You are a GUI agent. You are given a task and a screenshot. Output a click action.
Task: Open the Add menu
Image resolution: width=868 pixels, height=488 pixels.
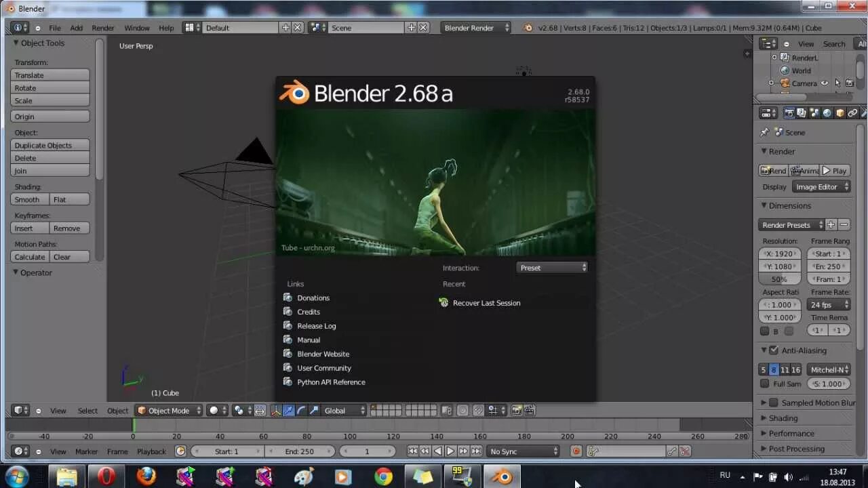[x=77, y=28]
